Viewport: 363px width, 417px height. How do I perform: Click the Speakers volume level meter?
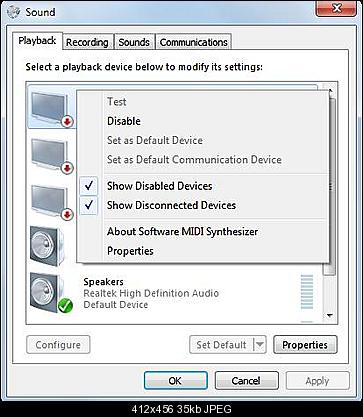pos(307,292)
